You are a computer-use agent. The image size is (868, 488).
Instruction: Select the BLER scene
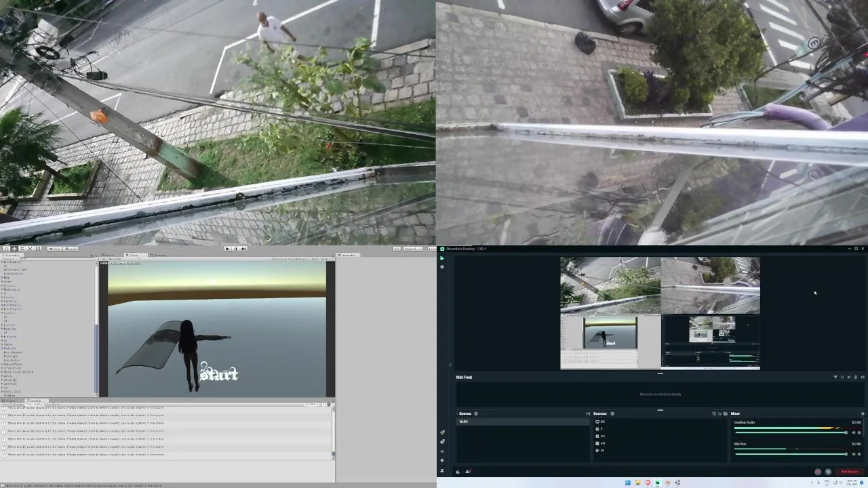coord(523,422)
